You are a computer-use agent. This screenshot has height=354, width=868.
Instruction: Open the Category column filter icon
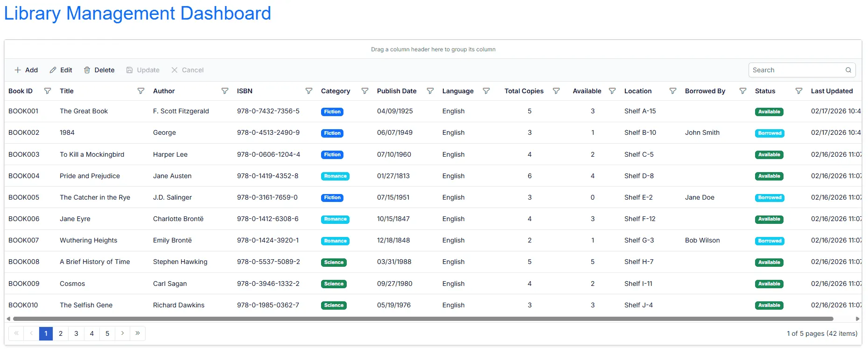(x=365, y=91)
